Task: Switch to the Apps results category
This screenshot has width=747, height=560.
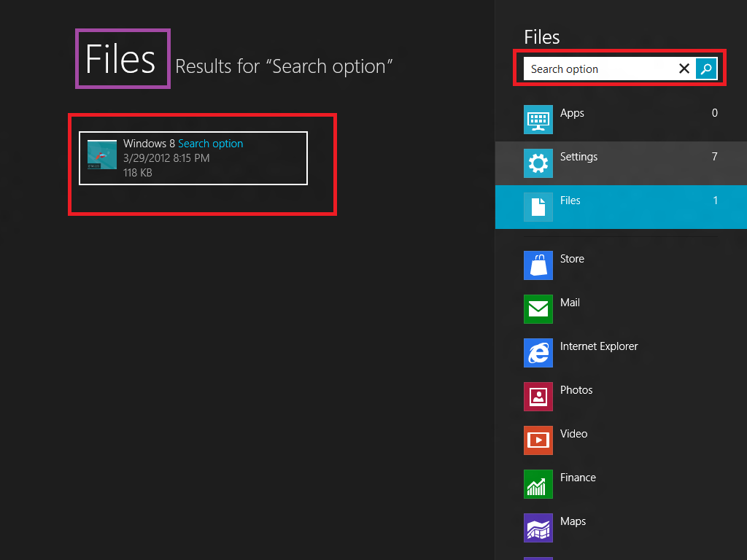Action: [x=572, y=113]
